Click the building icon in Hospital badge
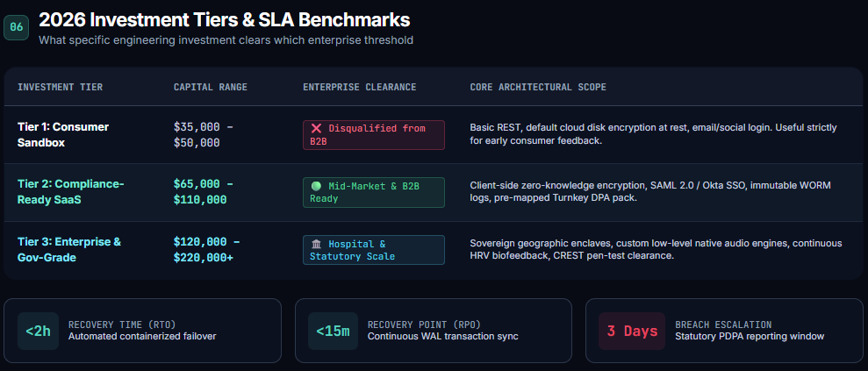Image resolution: width=868 pixels, height=371 pixels. (x=316, y=244)
